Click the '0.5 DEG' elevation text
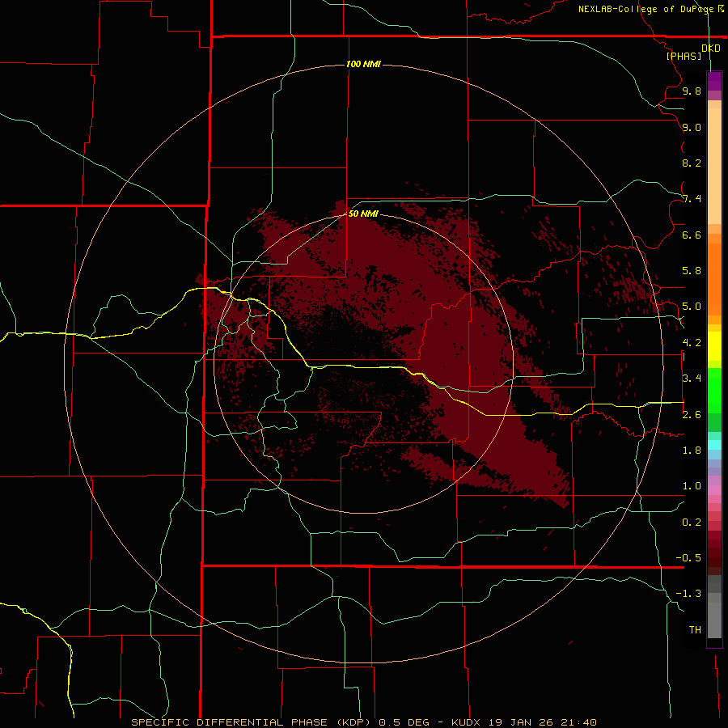The image size is (728, 728). point(404,722)
